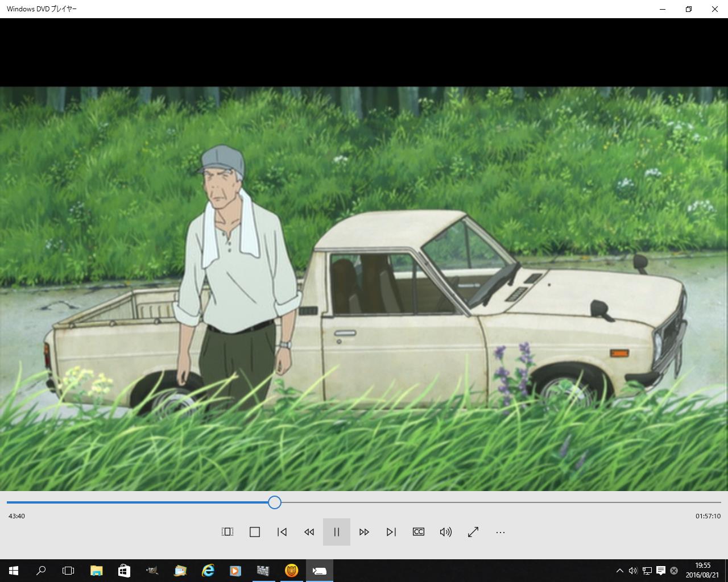The height and width of the screenshot is (582, 728).
Task: Open the clock showing 19:55
Action: click(703, 571)
